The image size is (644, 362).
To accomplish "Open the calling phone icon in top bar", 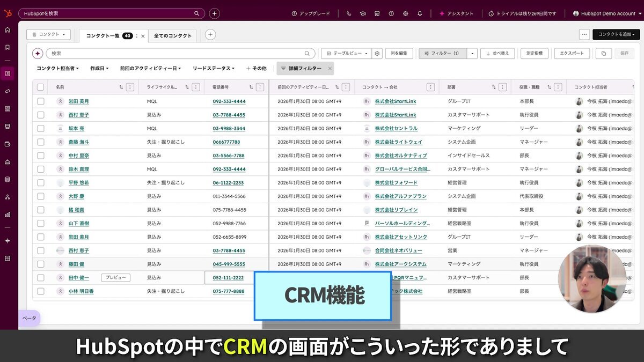I will [349, 13].
